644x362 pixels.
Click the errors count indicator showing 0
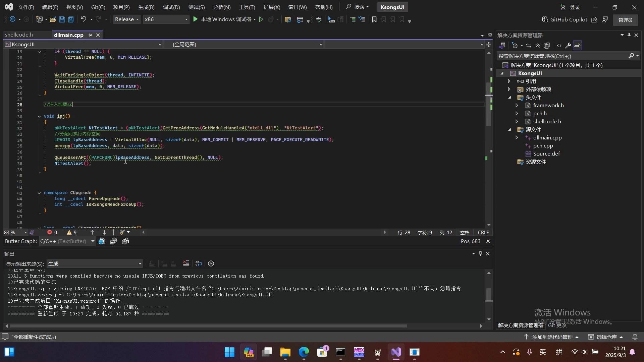click(x=52, y=232)
